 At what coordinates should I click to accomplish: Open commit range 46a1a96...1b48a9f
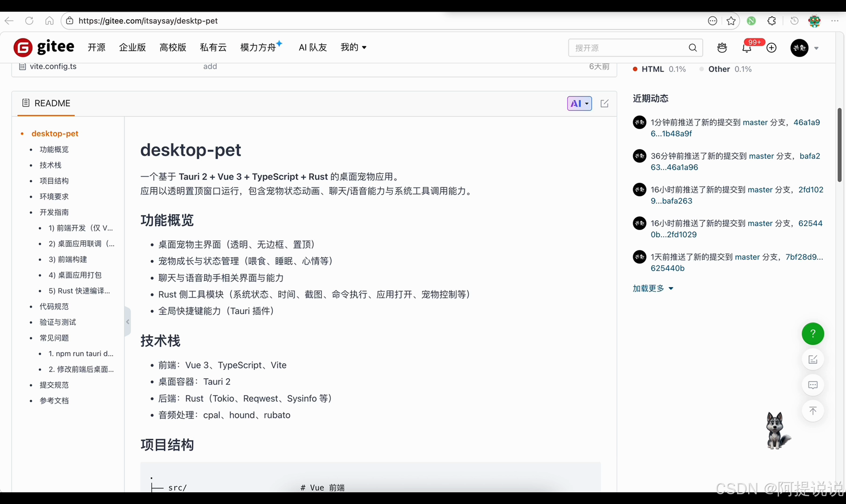735,128
